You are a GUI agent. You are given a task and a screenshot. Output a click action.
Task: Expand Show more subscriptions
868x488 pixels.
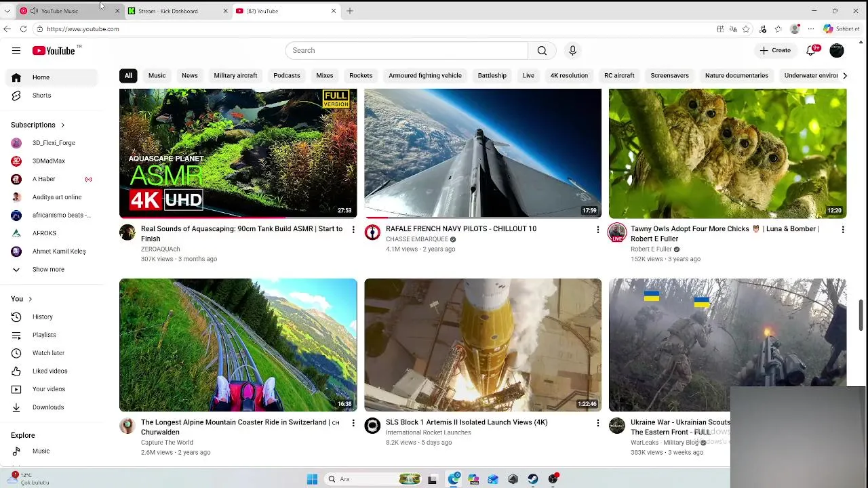(53, 269)
